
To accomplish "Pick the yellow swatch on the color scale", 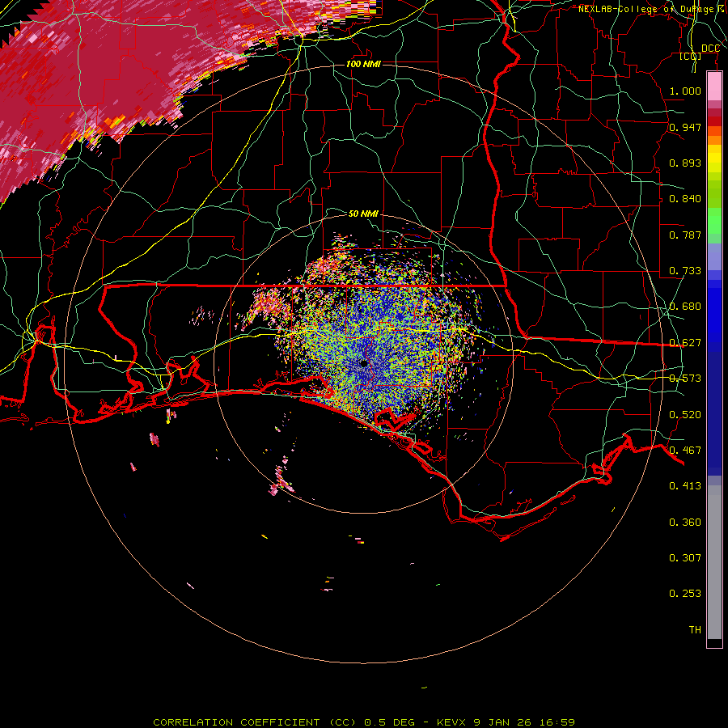I will click(x=714, y=159).
